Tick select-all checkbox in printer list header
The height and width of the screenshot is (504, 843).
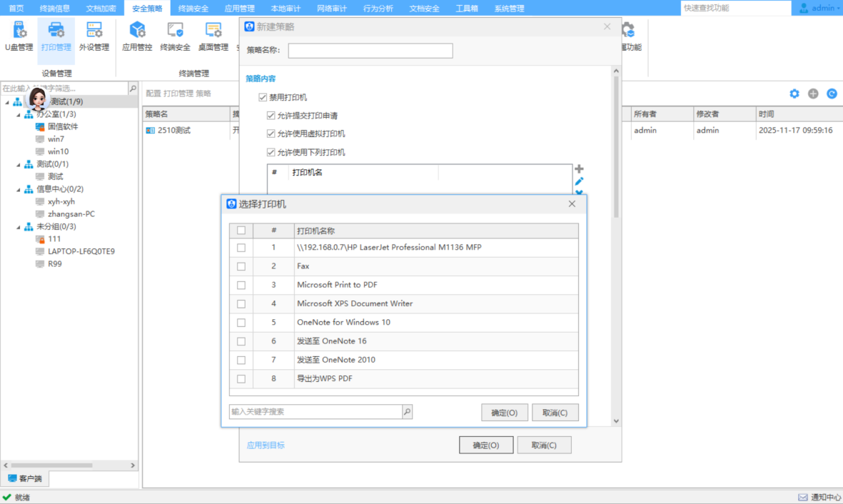pos(241,231)
